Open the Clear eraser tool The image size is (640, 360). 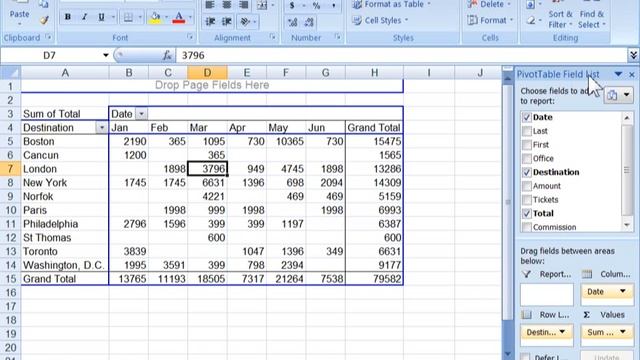531,20
